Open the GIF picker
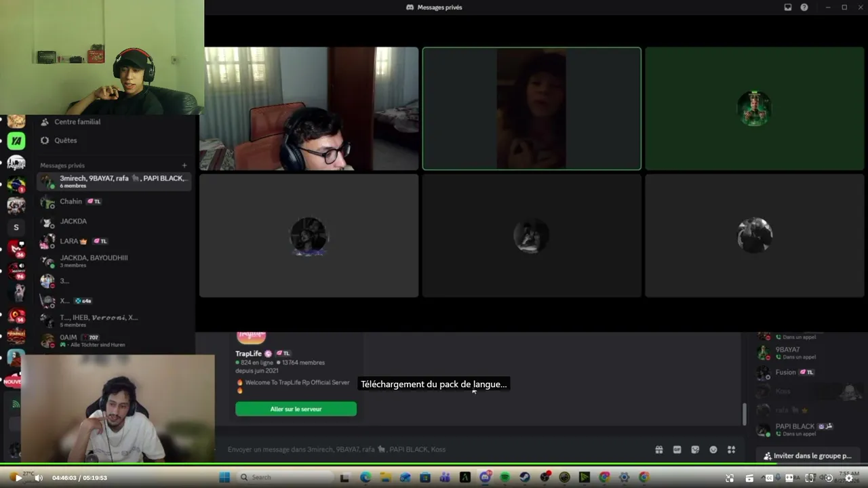868x488 pixels. 677,449
